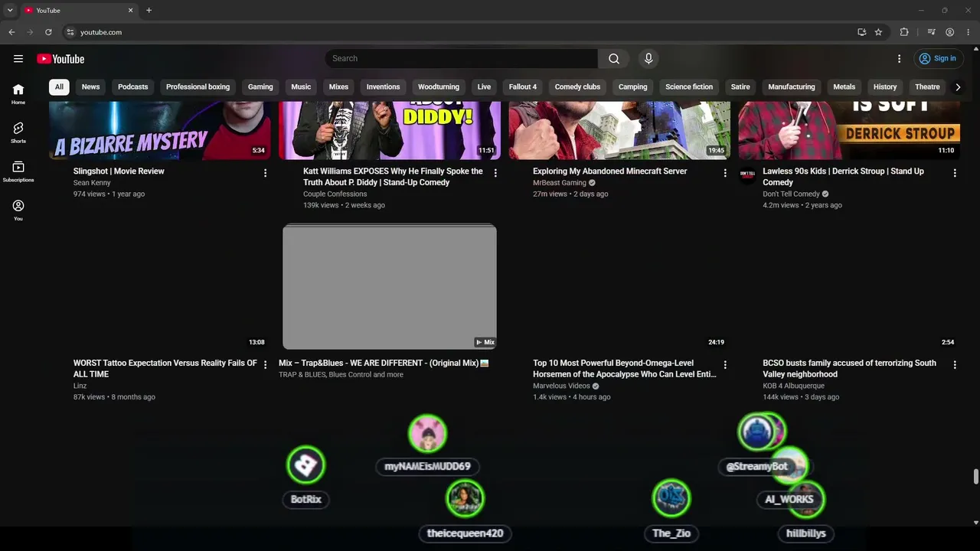The width and height of the screenshot is (980, 551).
Task: Select the Mixes filter chip
Action: [x=338, y=87]
